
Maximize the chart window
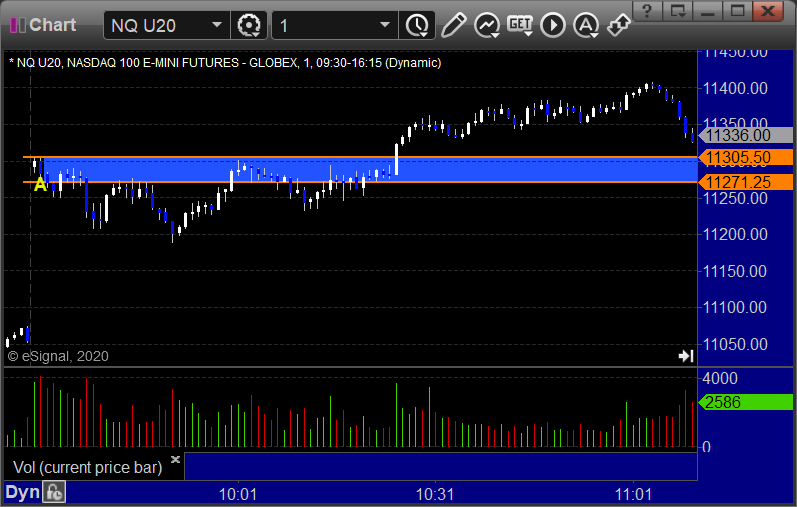737,11
